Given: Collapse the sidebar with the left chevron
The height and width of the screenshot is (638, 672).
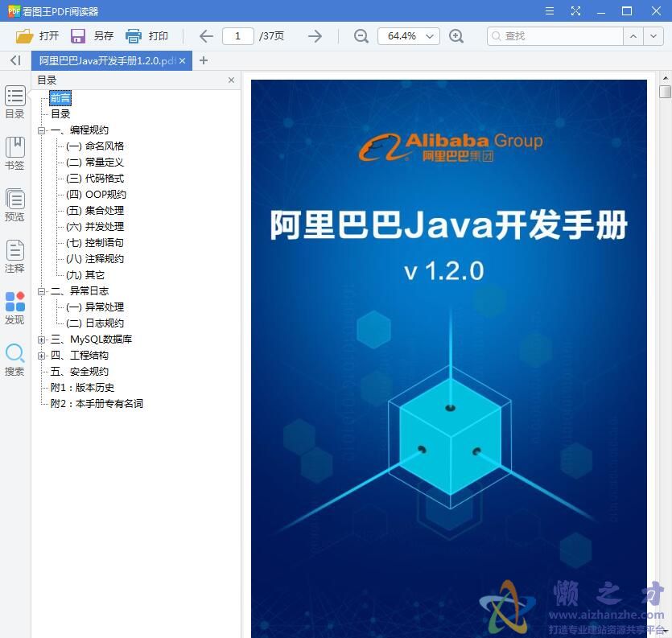Looking at the screenshot, I should [14, 60].
